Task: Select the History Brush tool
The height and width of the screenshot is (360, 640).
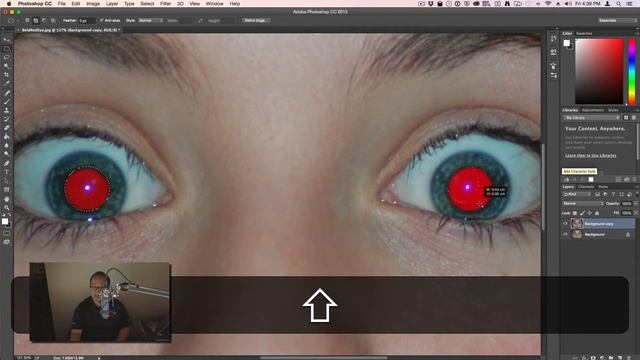Action: [x=7, y=119]
